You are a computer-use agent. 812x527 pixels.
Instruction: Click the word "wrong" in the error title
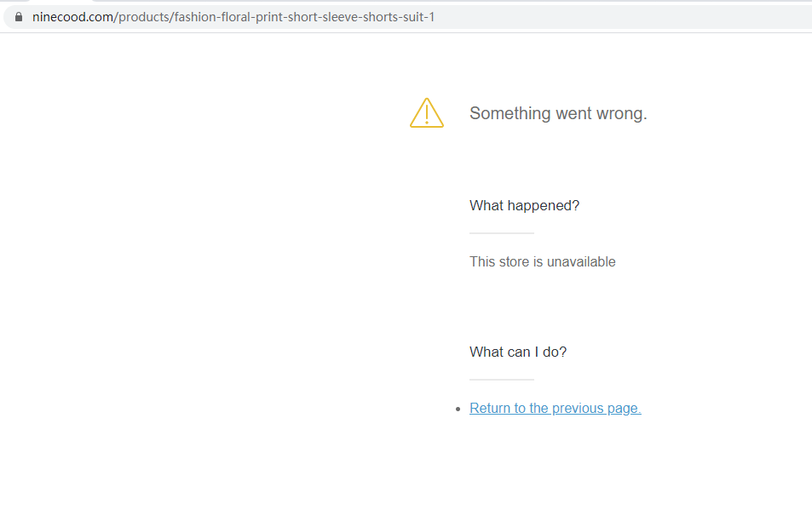[x=624, y=113]
